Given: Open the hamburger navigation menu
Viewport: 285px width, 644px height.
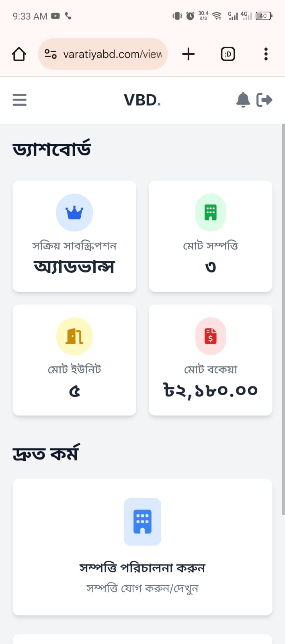Looking at the screenshot, I should (19, 100).
